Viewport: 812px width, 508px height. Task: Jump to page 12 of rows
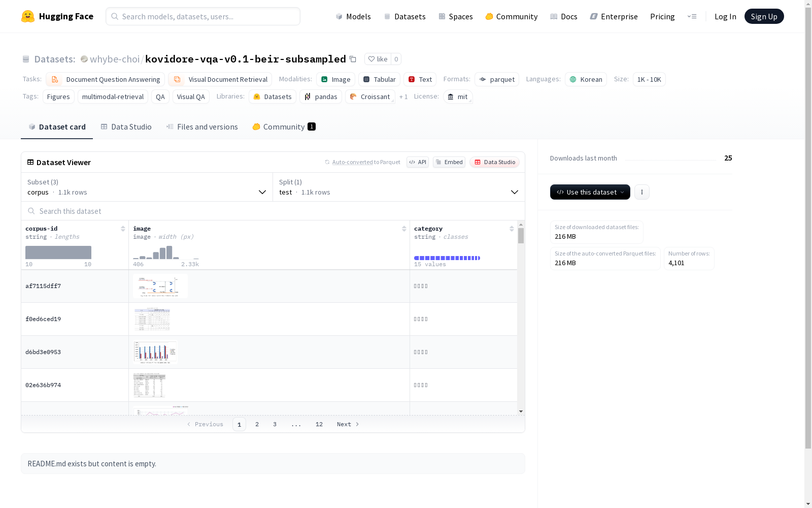click(319, 424)
